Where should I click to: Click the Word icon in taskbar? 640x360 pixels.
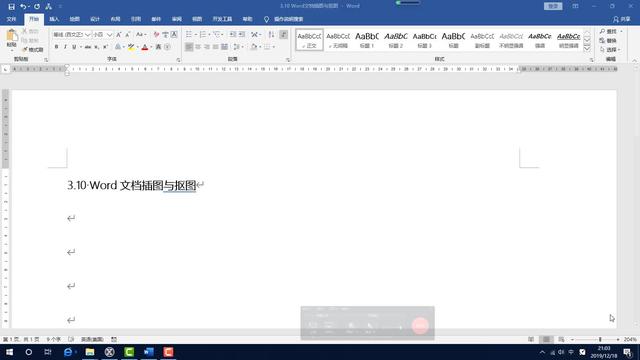tap(149, 352)
